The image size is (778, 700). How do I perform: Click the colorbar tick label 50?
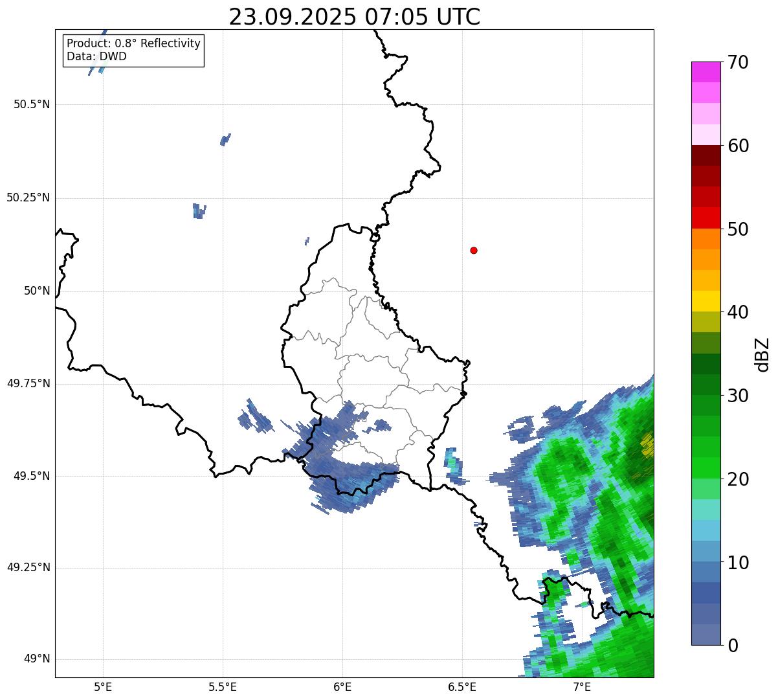pos(738,229)
